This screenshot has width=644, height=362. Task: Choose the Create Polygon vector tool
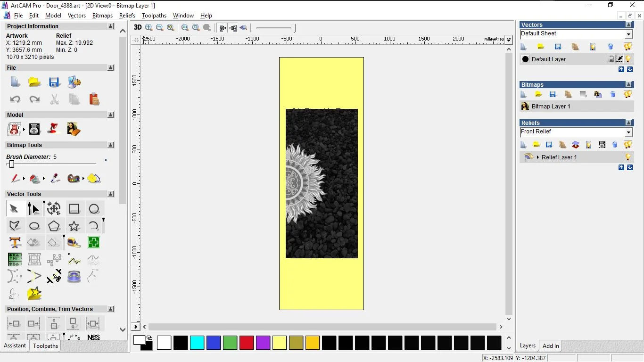pyautogui.click(x=54, y=226)
